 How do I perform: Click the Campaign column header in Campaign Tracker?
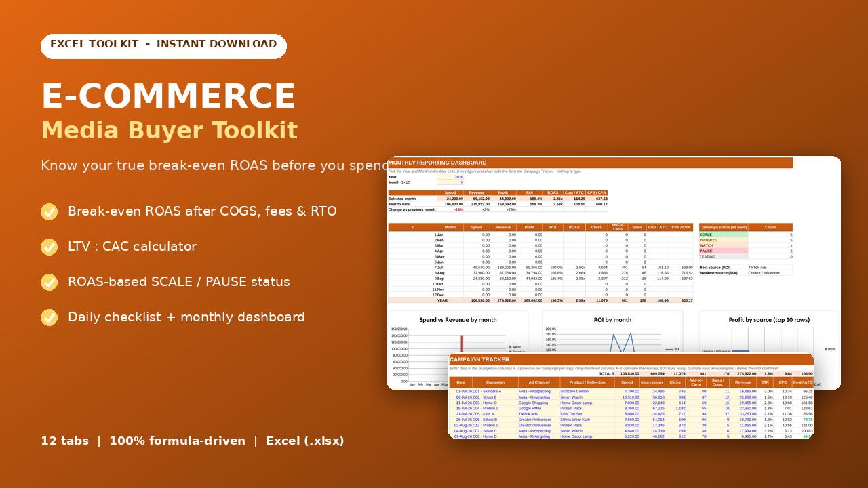point(495,382)
